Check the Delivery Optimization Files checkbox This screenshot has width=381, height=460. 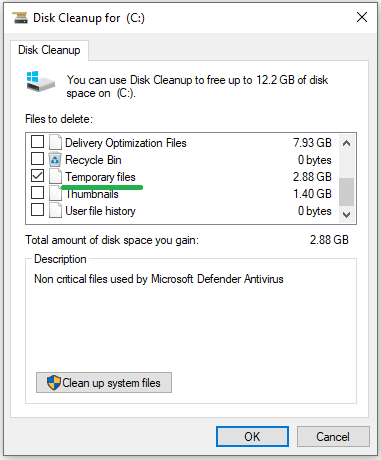point(37,142)
